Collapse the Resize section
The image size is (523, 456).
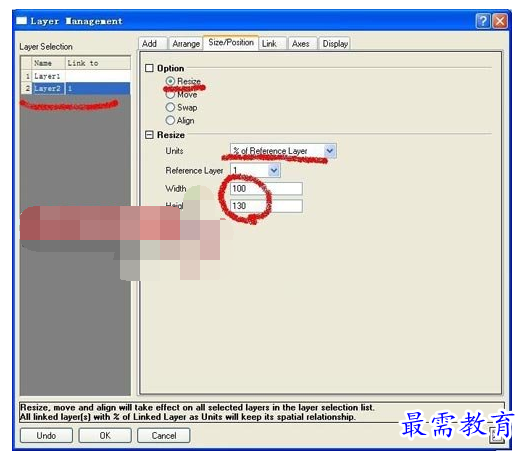149,135
